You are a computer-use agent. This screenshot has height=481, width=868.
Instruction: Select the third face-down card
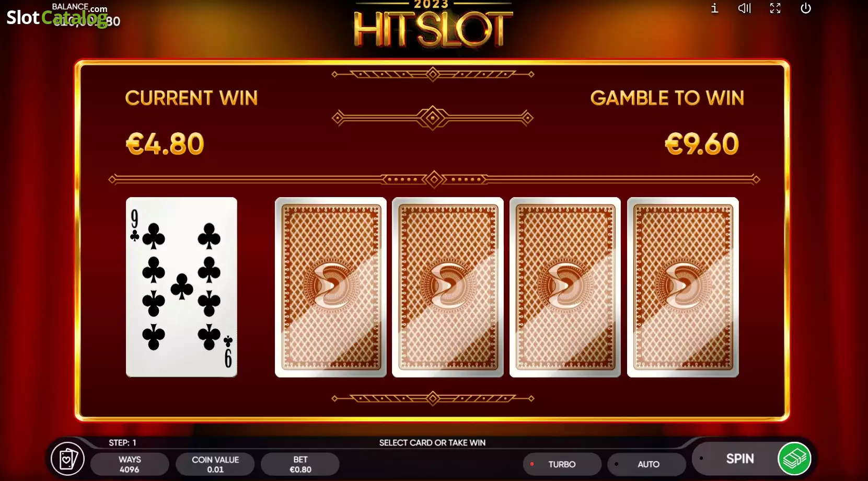click(x=565, y=287)
